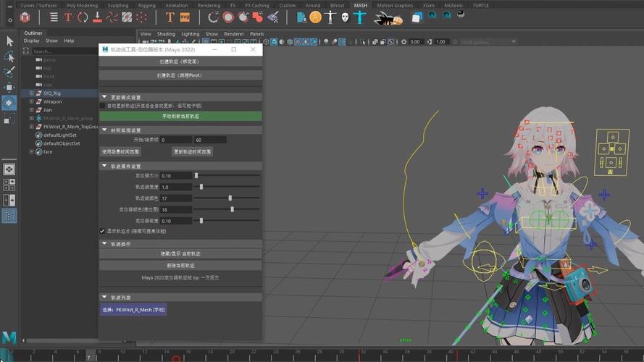Select defaultObjectSet in the Outliner

62,143
